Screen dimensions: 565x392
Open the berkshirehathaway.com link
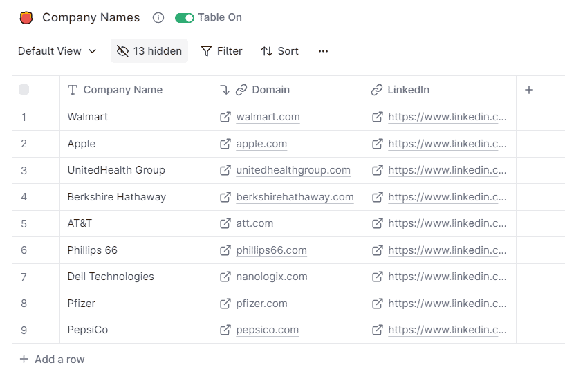295,197
